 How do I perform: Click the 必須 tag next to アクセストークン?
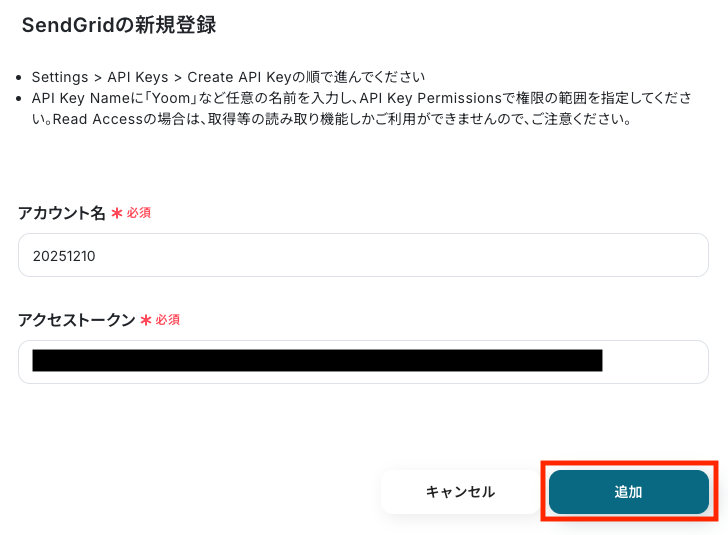(167, 320)
